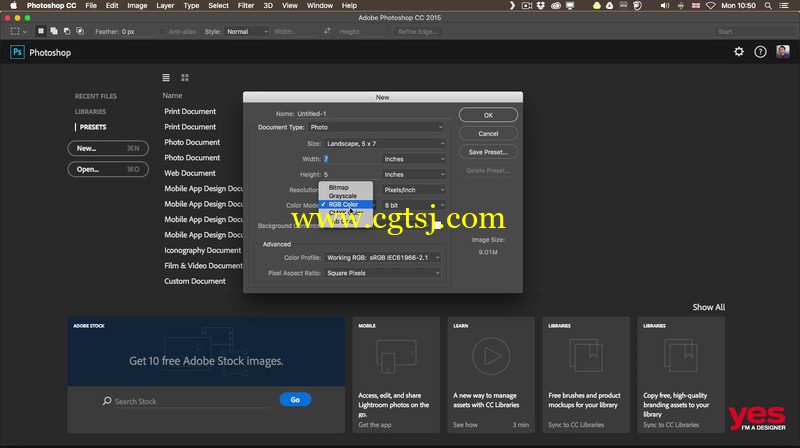
Task: Select the Subtract from selection icon
Action: point(67,31)
